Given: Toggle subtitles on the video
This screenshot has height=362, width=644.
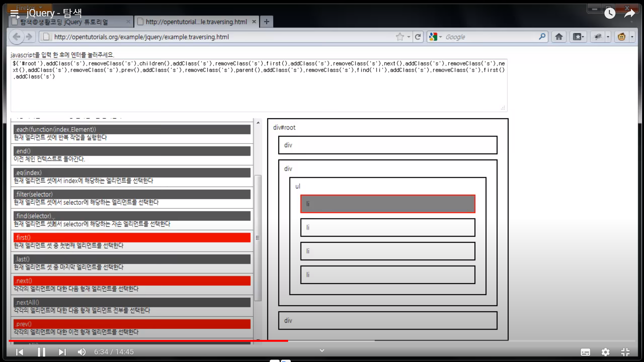Looking at the screenshot, I should point(585,352).
